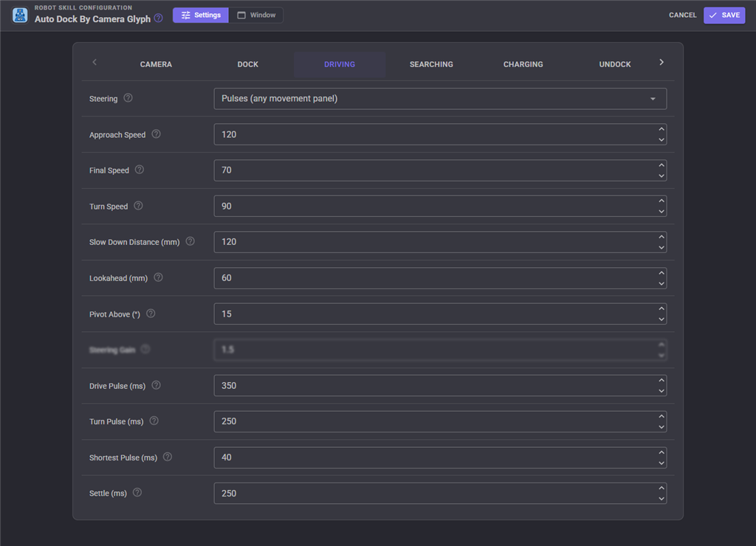Select the Driving tab
The width and height of the screenshot is (756, 546).
pyautogui.click(x=340, y=65)
